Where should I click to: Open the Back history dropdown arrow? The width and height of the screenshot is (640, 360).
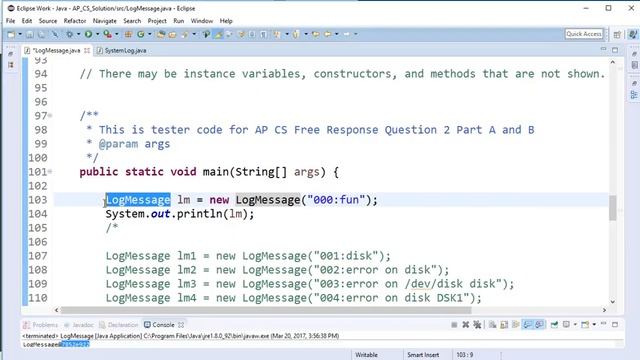(337, 34)
